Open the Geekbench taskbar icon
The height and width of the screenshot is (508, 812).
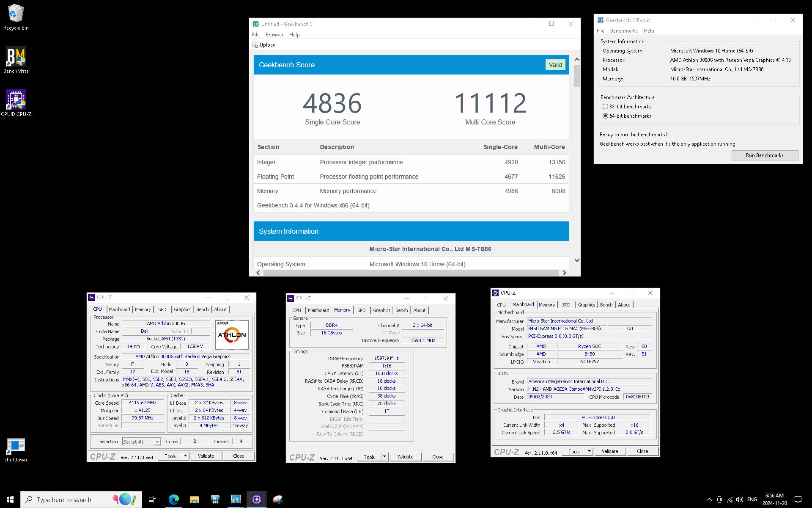(x=236, y=500)
